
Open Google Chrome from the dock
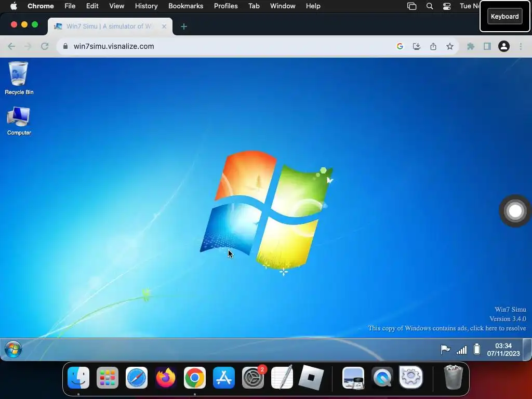[195, 378]
